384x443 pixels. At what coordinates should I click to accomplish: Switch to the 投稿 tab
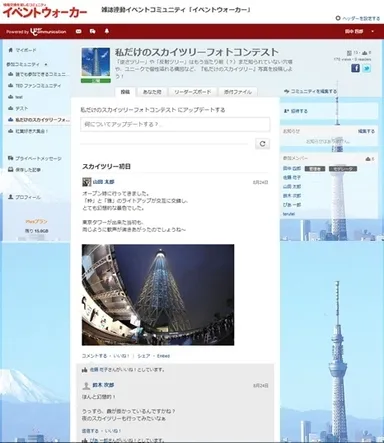125,92
